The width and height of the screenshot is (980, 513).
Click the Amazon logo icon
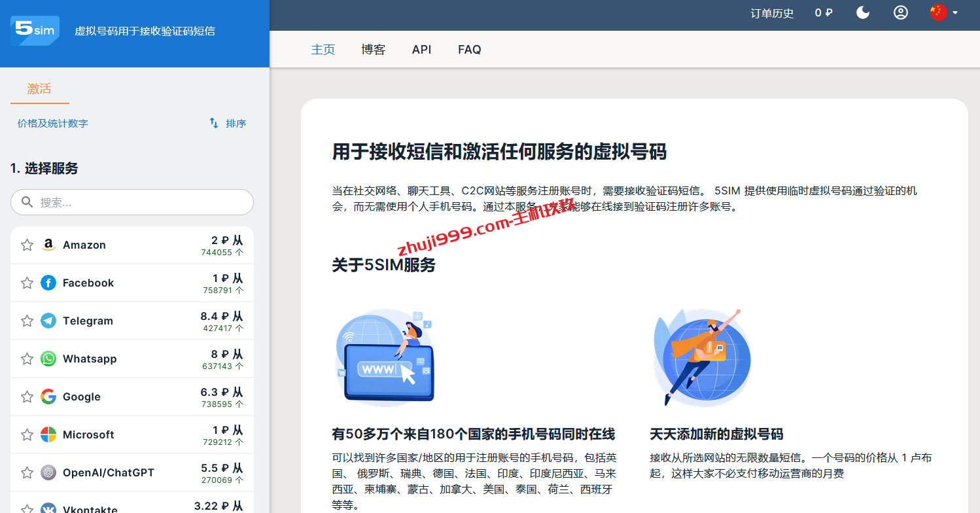[48, 245]
